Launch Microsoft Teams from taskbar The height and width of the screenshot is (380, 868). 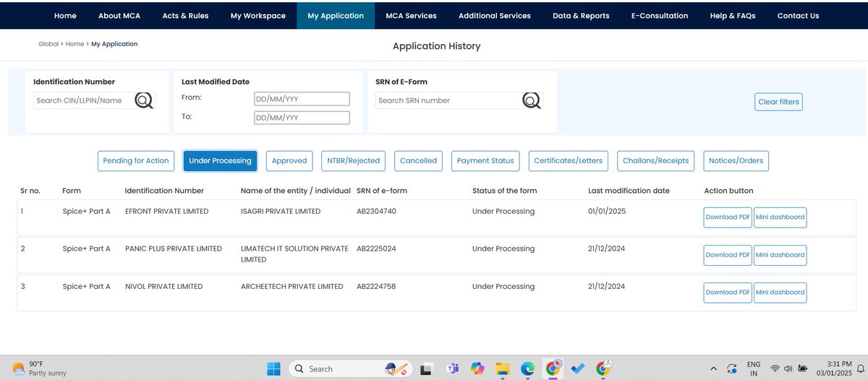coord(454,368)
